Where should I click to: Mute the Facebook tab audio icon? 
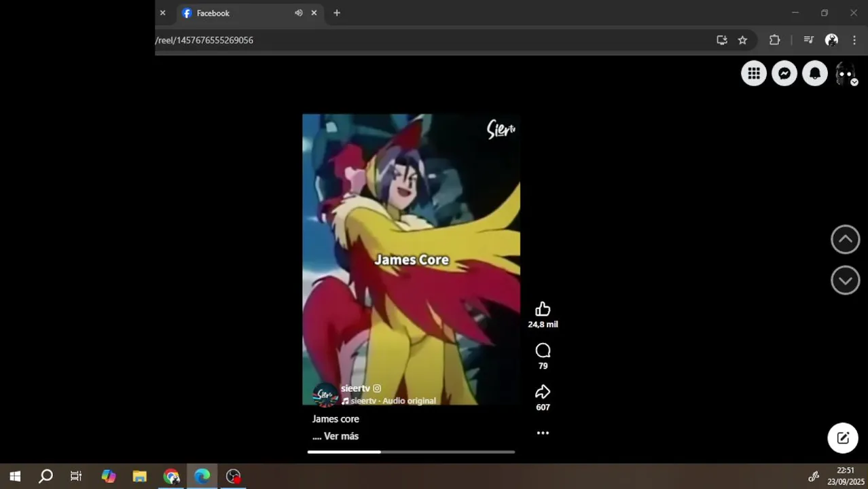[298, 13]
